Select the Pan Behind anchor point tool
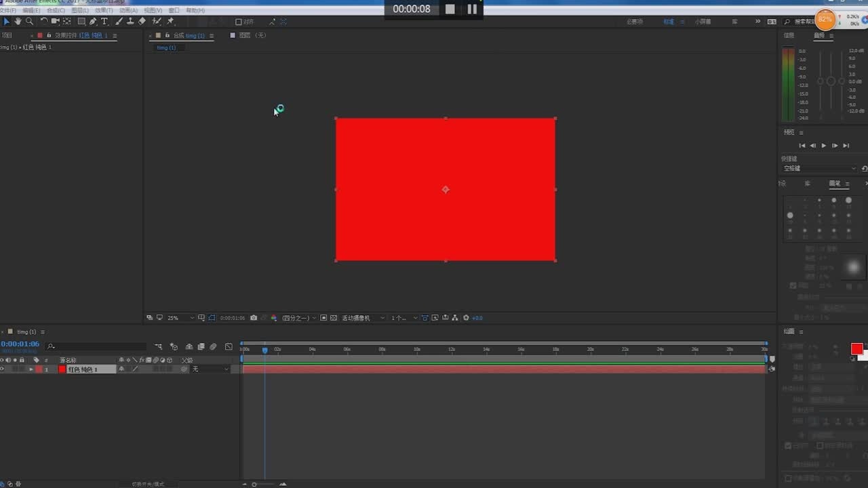 click(67, 22)
